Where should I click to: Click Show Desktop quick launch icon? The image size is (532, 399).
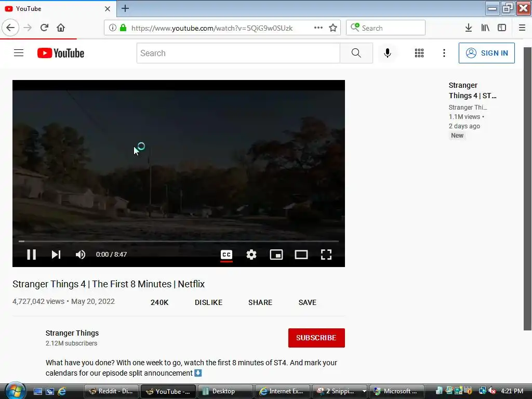pos(37,392)
